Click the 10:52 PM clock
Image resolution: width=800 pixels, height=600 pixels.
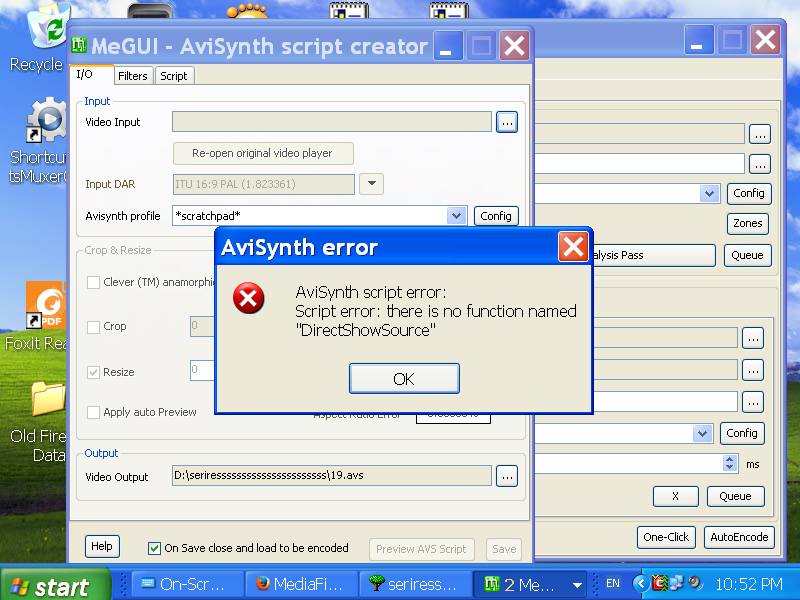(x=749, y=584)
